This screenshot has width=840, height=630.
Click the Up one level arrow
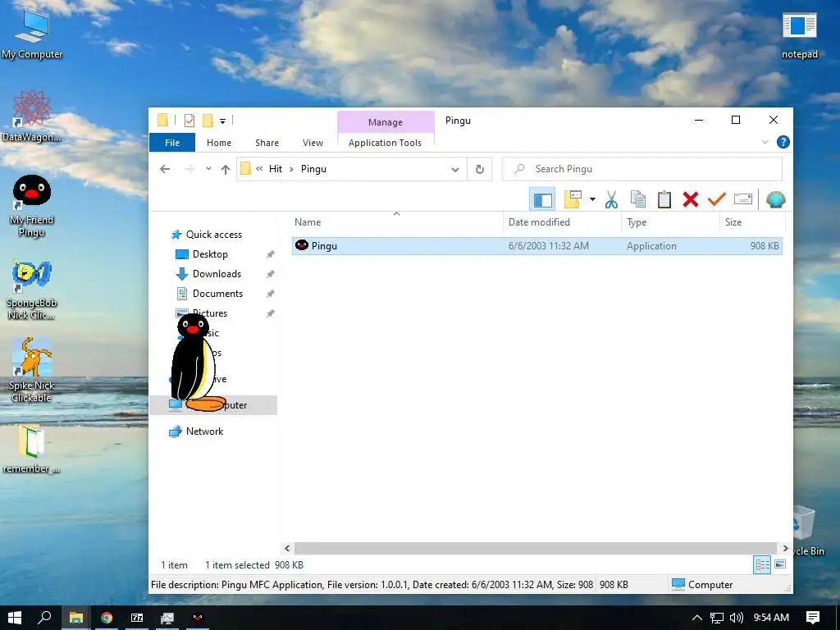[x=226, y=169]
